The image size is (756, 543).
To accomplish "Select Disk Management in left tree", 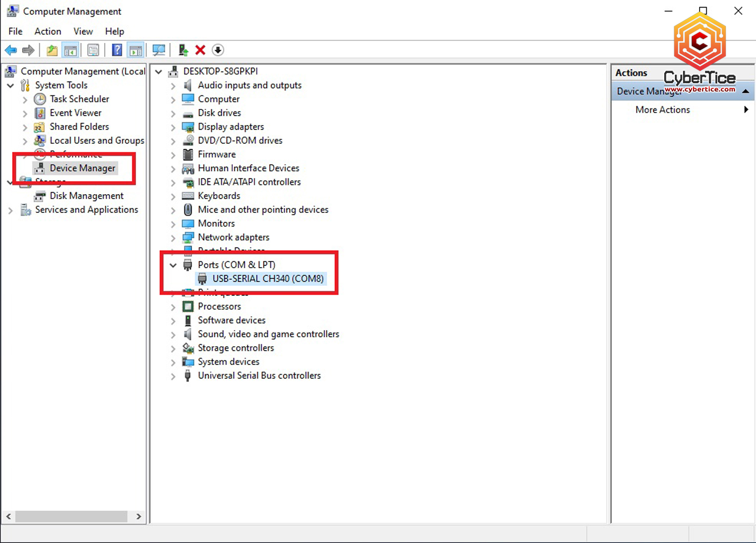I will [86, 196].
